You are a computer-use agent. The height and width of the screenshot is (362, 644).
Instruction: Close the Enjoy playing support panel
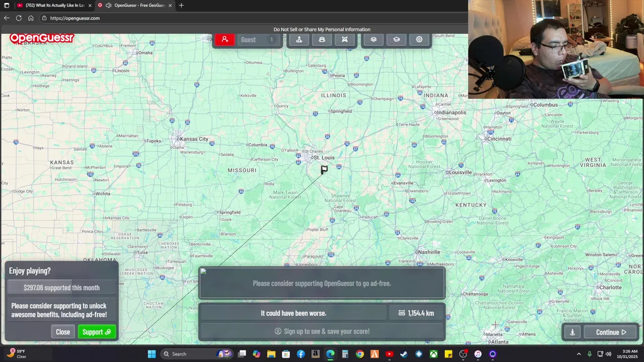coord(63,332)
